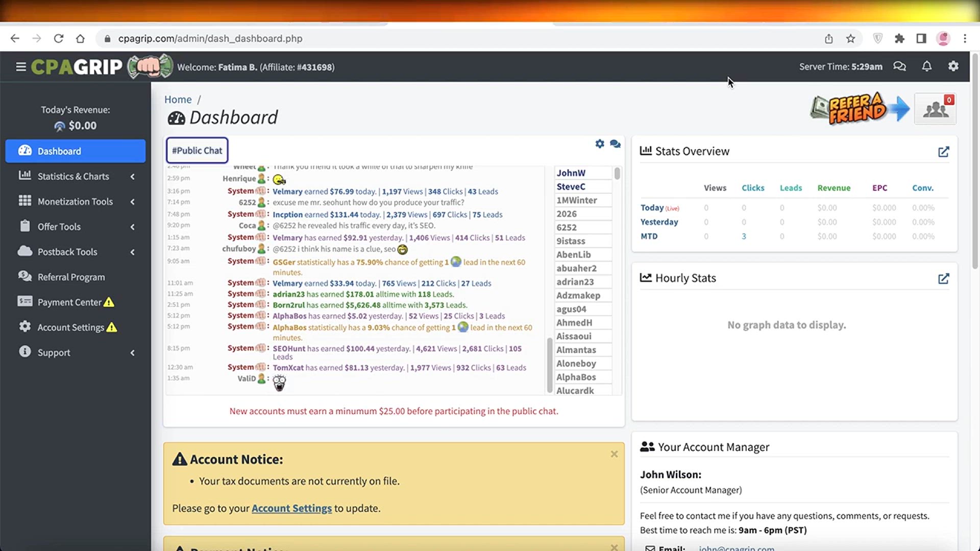Click the Home breadcrumb link
980x551 pixels.
[x=178, y=99]
